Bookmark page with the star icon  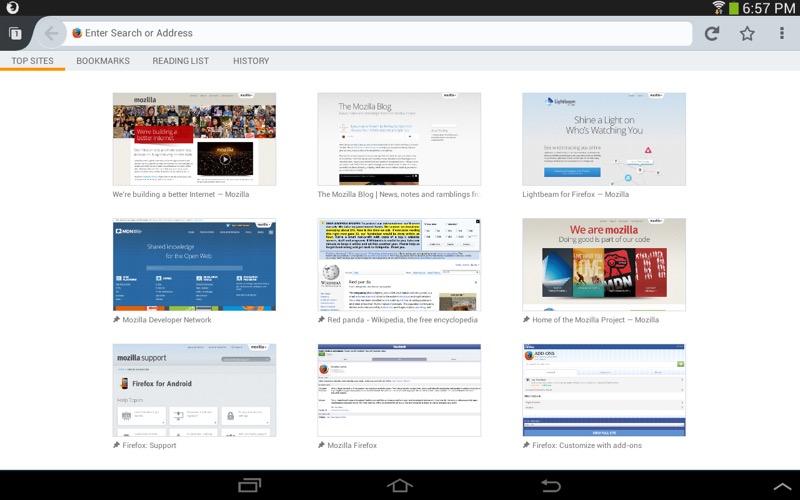(747, 33)
